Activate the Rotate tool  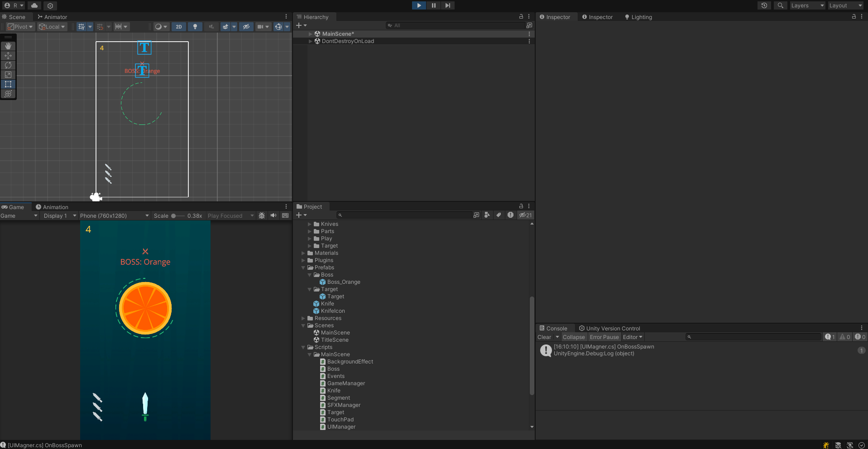click(x=8, y=65)
